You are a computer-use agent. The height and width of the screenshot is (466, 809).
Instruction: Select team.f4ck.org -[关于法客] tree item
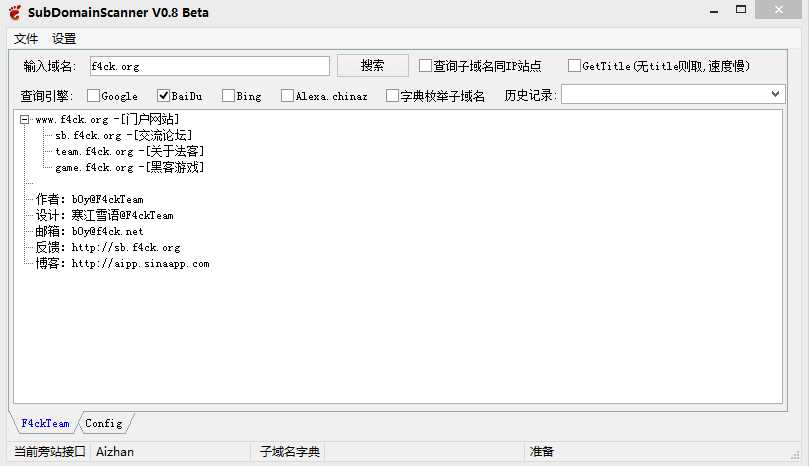[130, 152]
